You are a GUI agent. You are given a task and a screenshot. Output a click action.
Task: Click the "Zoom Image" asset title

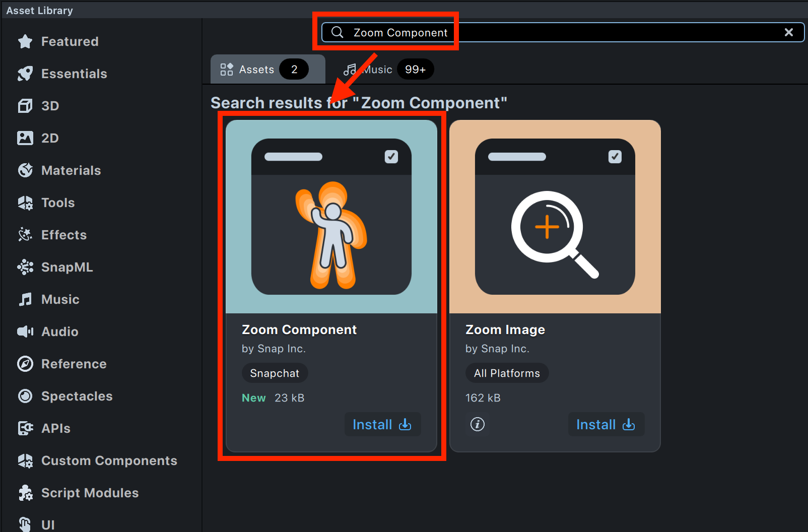[505, 329]
